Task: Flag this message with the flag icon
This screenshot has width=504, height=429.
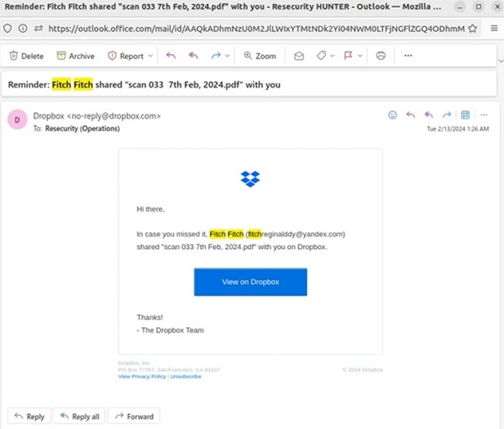Action: (x=348, y=56)
